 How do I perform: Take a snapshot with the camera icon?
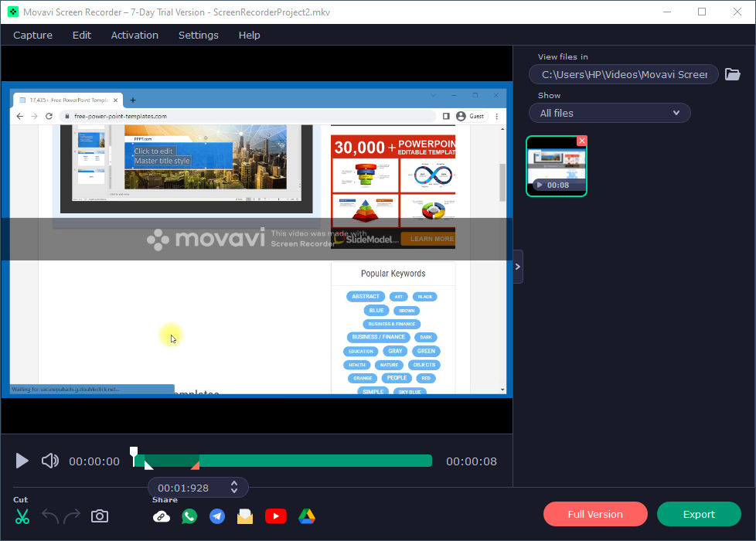(x=100, y=516)
